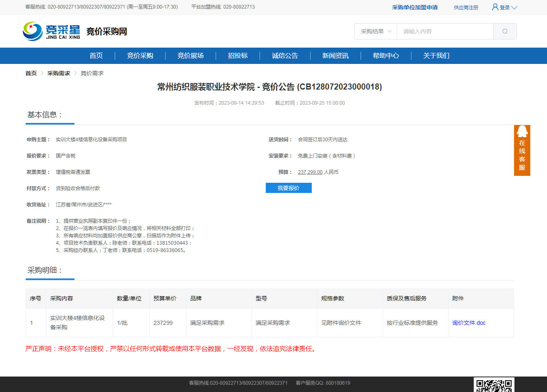547x392 pixels.
Task: Expand the login dropdown arrow
Action: pos(514,7)
